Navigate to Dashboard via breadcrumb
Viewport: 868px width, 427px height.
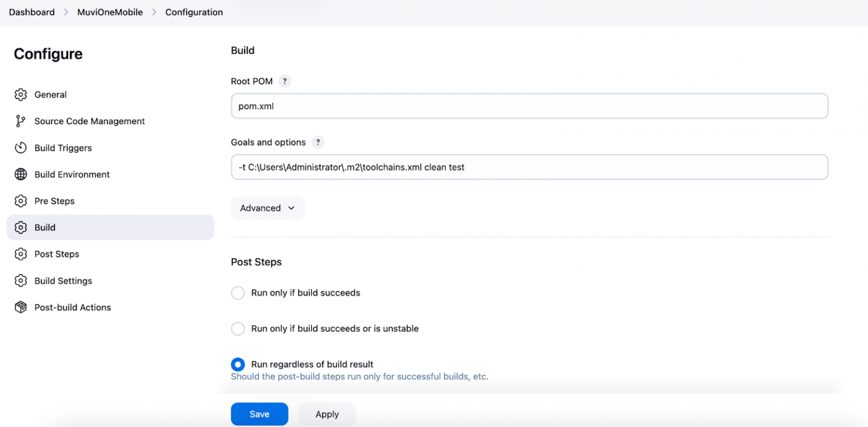[32, 12]
